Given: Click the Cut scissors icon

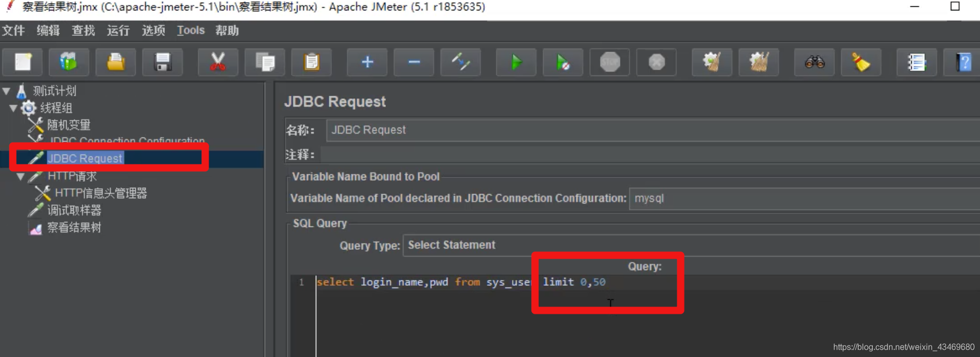Looking at the screenshot, I should tap(218, 62).
